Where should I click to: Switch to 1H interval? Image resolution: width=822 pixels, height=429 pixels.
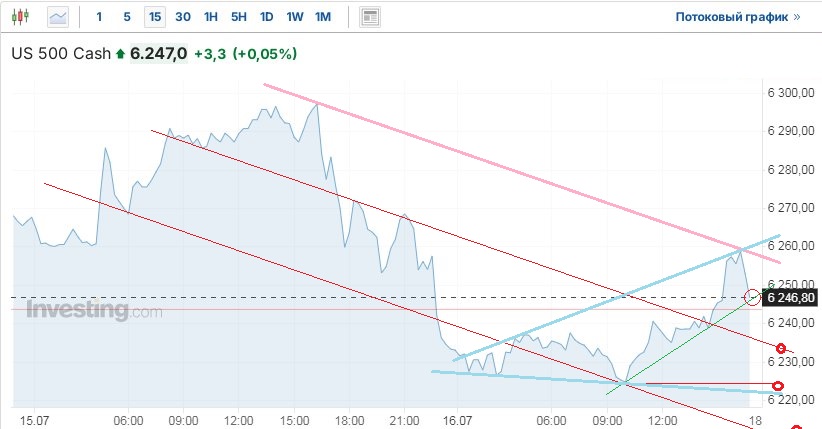point(210,17)
